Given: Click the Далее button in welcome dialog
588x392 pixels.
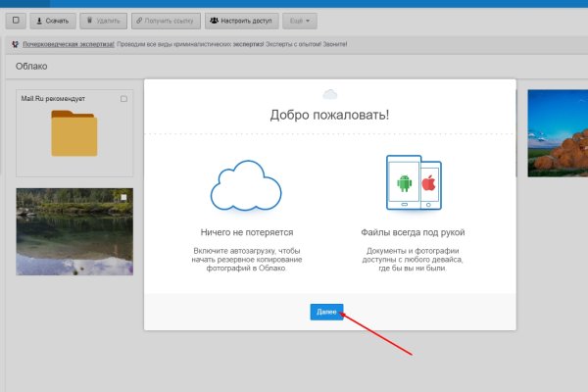Looking at the screenshot, I should click(327, 312).
